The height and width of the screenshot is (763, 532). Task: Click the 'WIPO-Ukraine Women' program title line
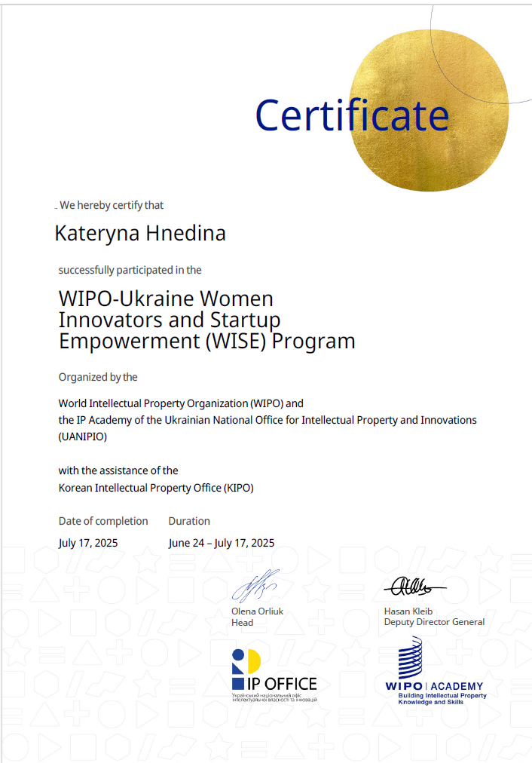coord(166,299)
